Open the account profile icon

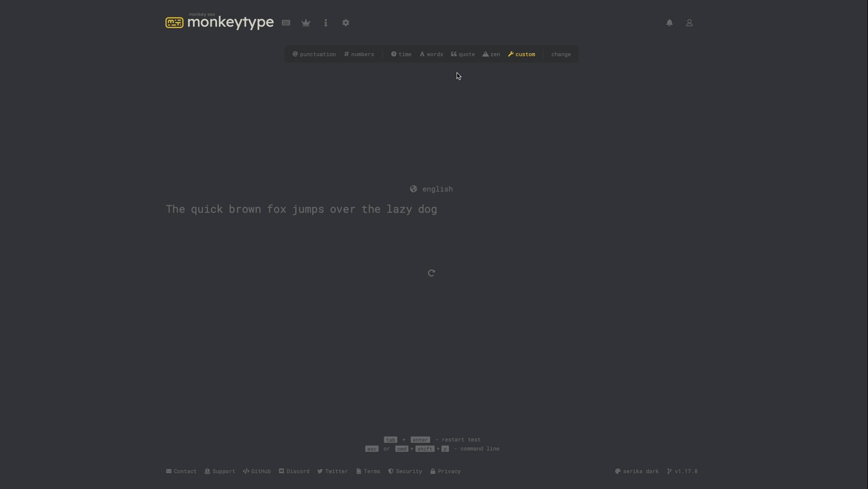click(x=689, y=23)
